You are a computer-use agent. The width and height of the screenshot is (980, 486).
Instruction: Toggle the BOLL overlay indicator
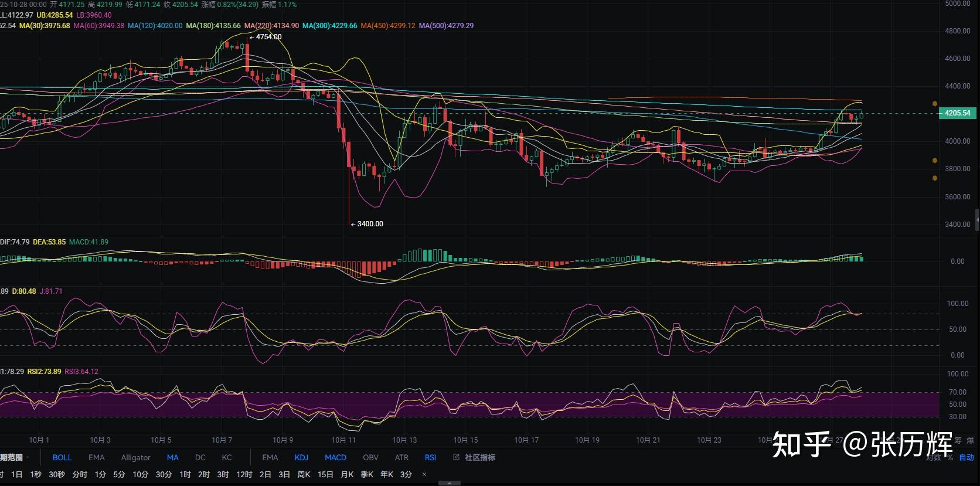(x=62, y=457)
